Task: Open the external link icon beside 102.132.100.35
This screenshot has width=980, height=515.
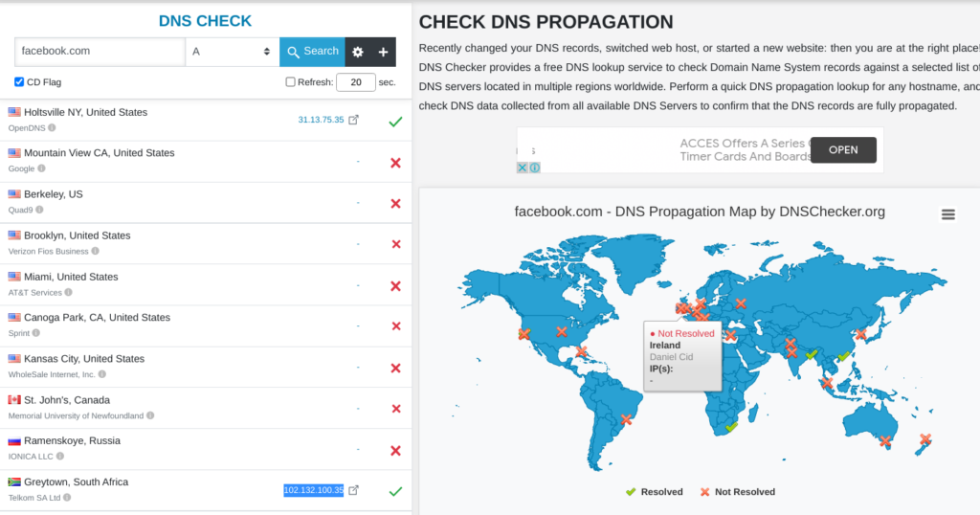Action: (354, 490)
